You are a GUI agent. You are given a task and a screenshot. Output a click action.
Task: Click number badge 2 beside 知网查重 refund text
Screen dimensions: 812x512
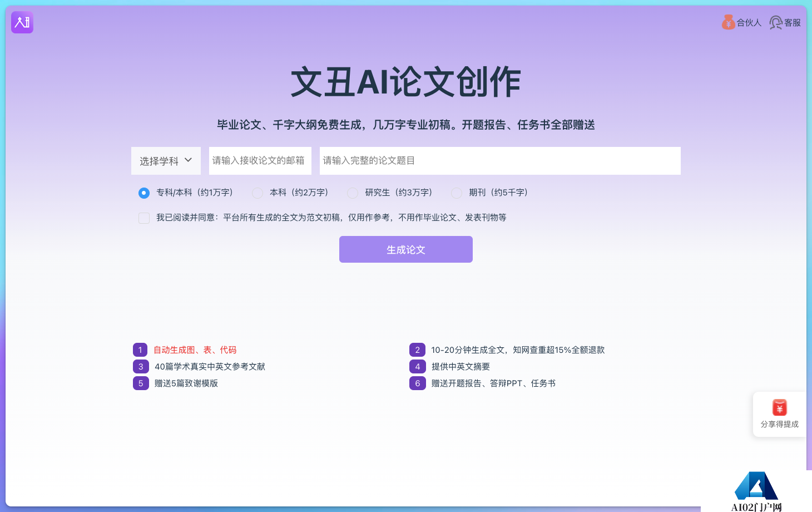(x=417, y=350)
